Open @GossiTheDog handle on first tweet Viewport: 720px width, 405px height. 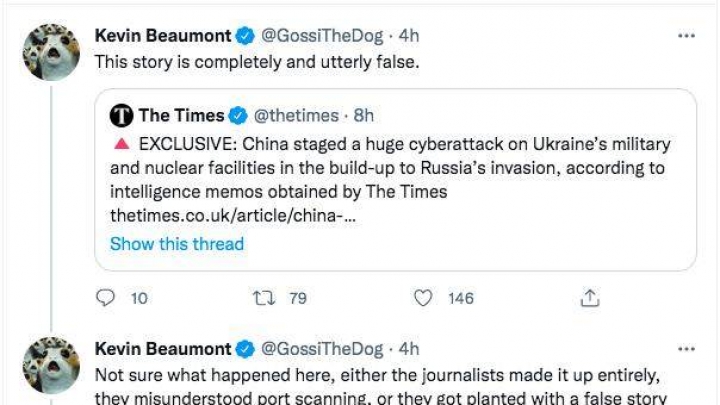[324, 35]
